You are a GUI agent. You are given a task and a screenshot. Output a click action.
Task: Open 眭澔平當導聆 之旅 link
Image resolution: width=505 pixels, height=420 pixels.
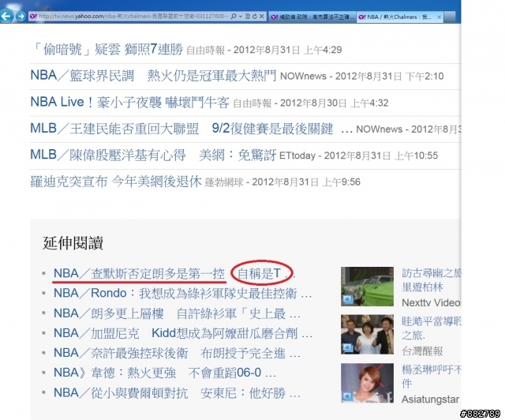point(432,328)
